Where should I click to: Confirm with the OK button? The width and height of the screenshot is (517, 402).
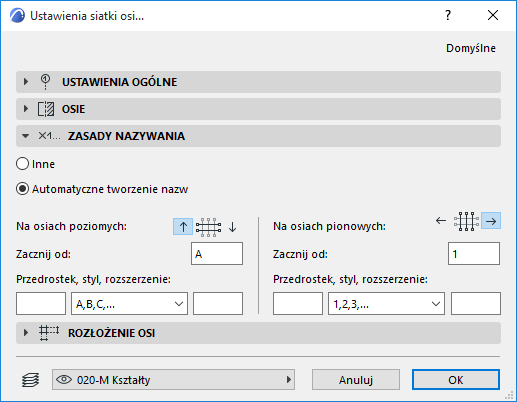click(x=456, y=380)
